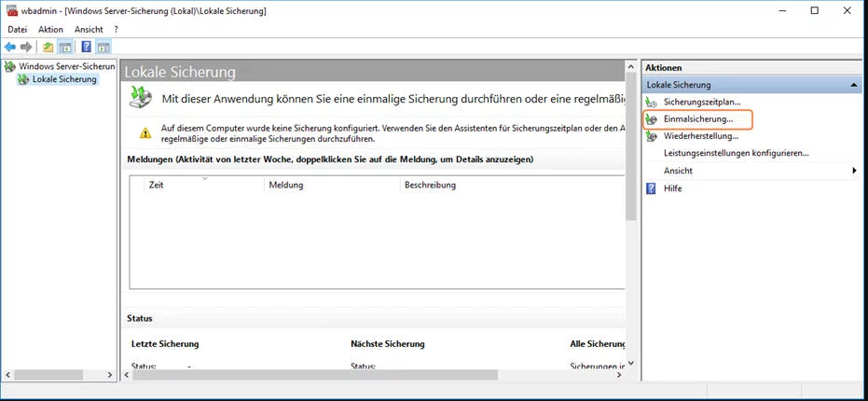The width and height of the screenshot is (868, 401).
Task: Click the Aktionen pane title
Action: click(663, 67)
